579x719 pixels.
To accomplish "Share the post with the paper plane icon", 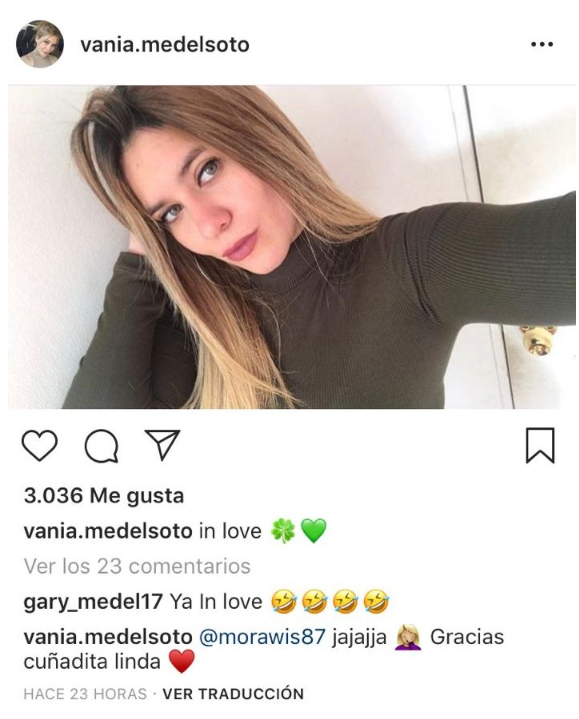I will (162, 444).
